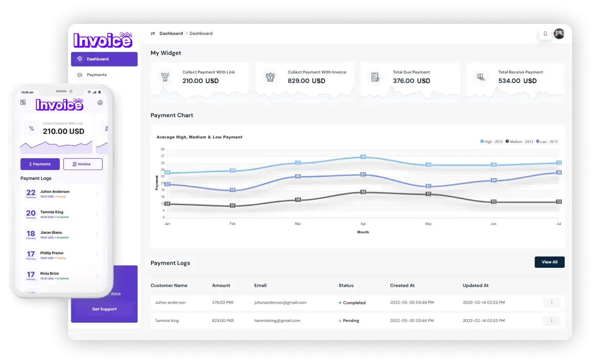Screen dimensions: 596x364
Task: Open options for Juhon Anderson phone entry
Action: tap(97, 194)
